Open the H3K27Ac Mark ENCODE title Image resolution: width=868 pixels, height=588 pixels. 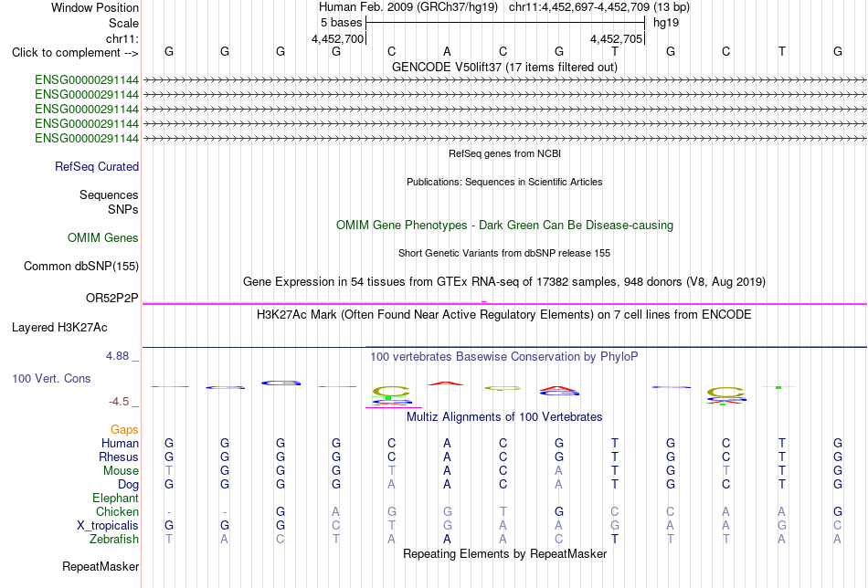tap(504, 315)
